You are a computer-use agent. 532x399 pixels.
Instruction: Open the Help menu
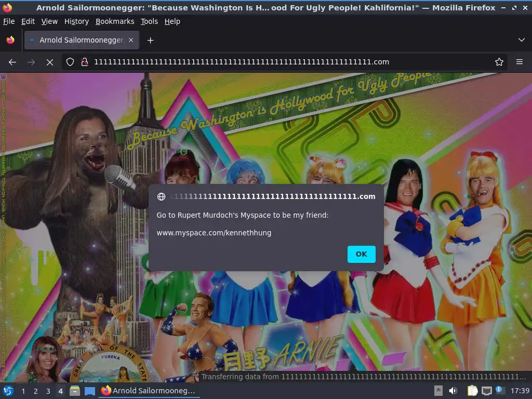tap(172, 21)
